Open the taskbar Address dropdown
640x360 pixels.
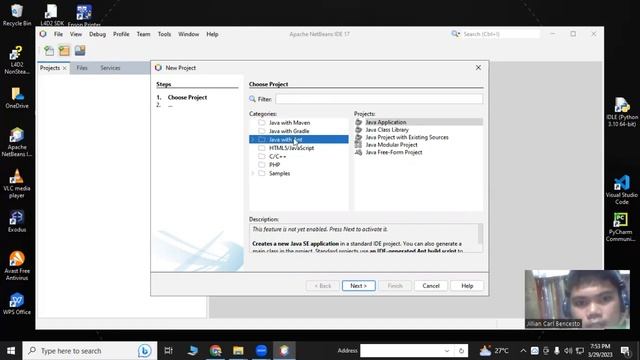(447, 351)
